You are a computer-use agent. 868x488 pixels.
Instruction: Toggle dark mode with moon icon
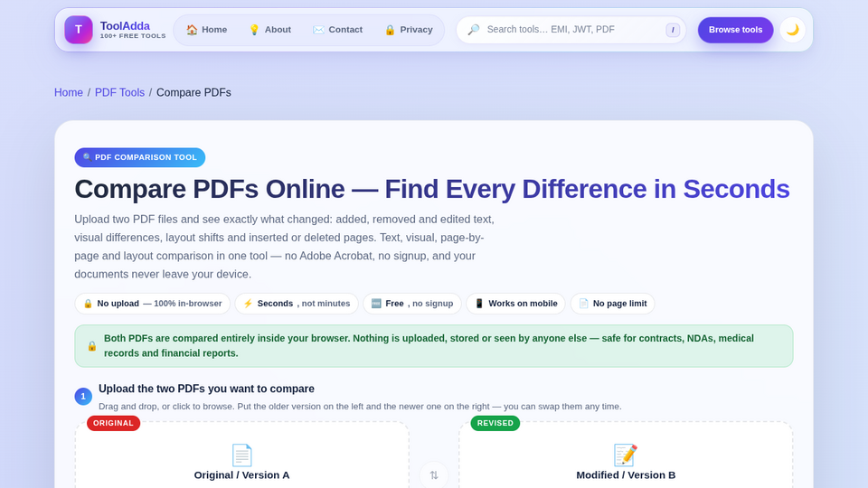pos(793,30)
